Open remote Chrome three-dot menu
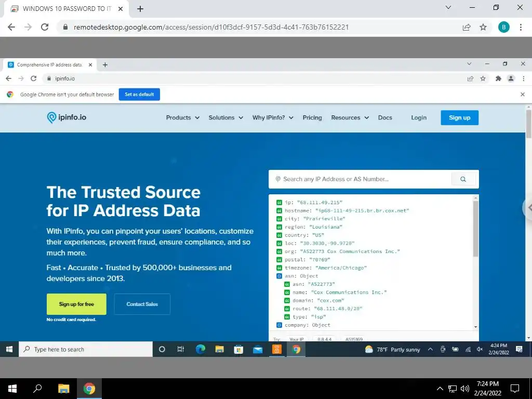This screenshot has width=532, height=399. point(524,79)
